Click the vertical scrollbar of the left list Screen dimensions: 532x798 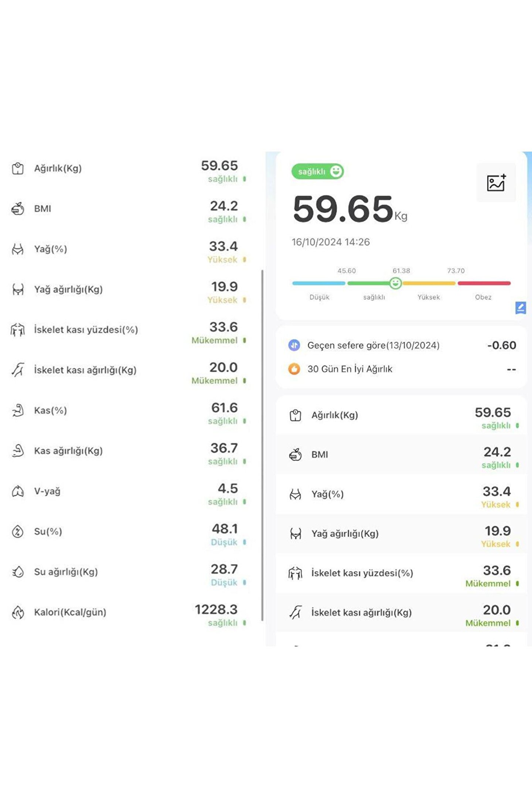[262, 443]
